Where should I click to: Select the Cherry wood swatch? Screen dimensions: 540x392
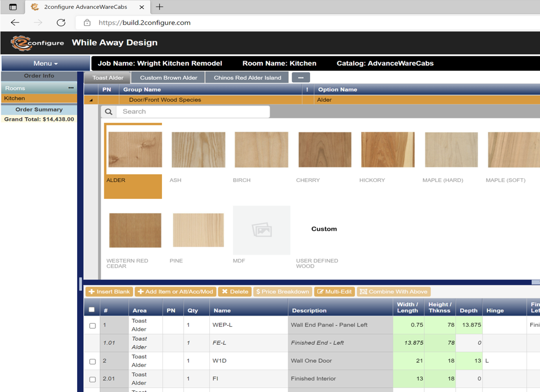tap(325, 150)
